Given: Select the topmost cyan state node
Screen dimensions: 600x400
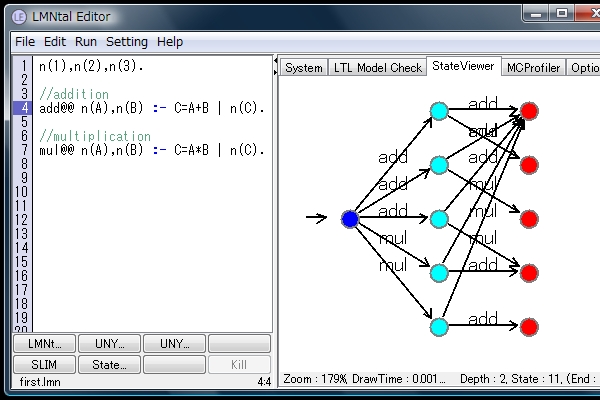Looking at the screenshot, I should pos(438,110).
